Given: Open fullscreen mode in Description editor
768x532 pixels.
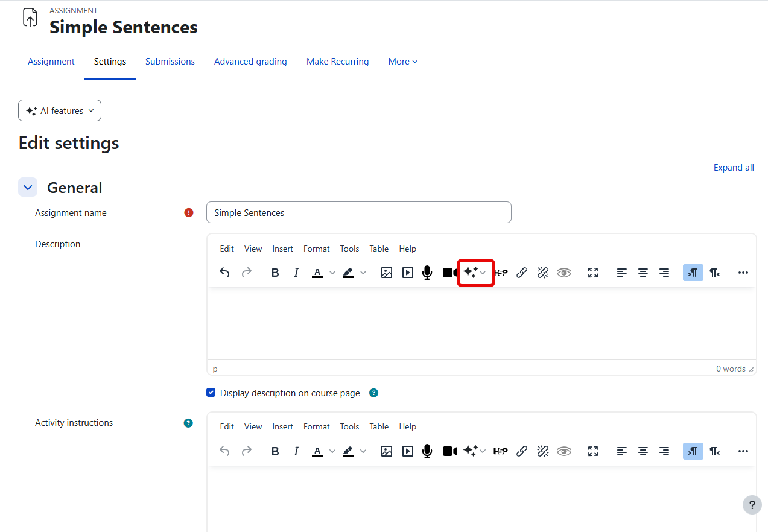Looking at the screenshot, I should (593, 273).
